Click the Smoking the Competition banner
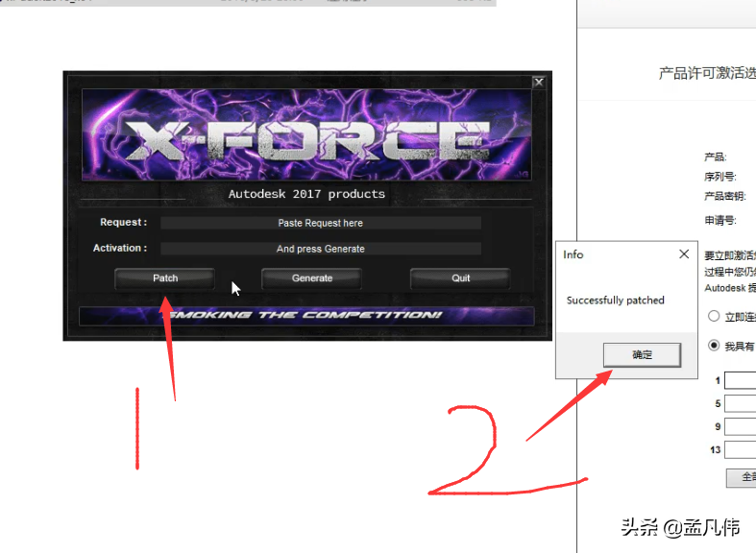 coord(306,316)
